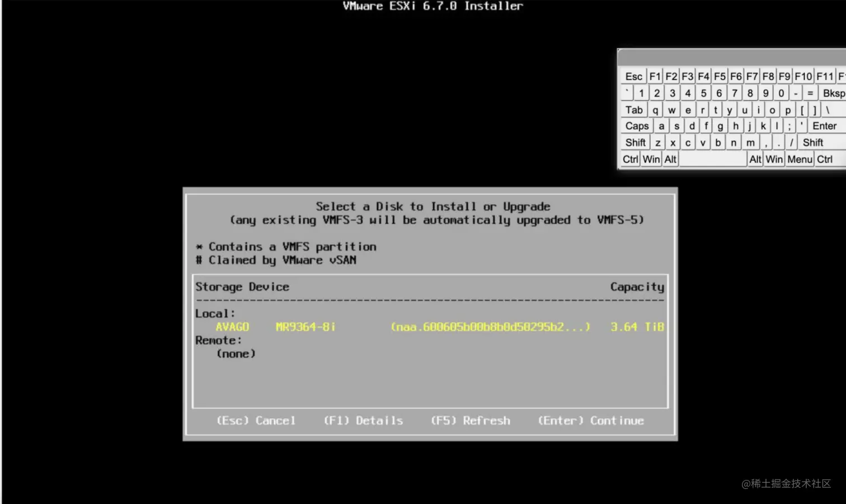Click the F2 key on the virtual keyboard

671,77
